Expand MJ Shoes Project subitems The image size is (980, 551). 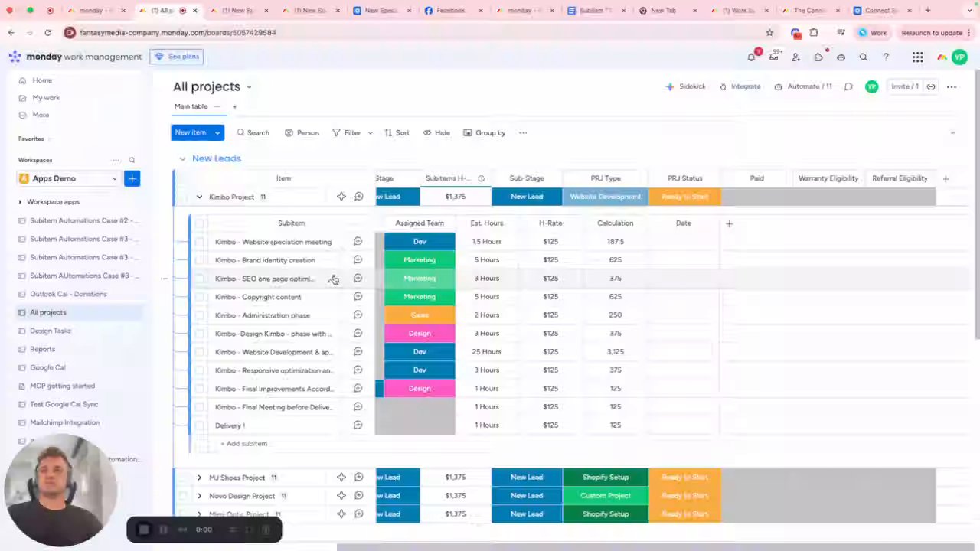click(x=199, y=478)
